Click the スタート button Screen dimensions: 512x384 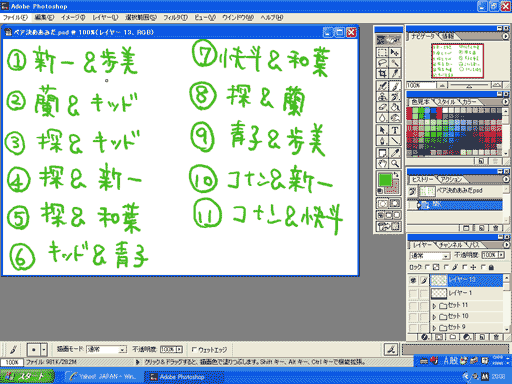pyautogui.click(x=27, y=377)
